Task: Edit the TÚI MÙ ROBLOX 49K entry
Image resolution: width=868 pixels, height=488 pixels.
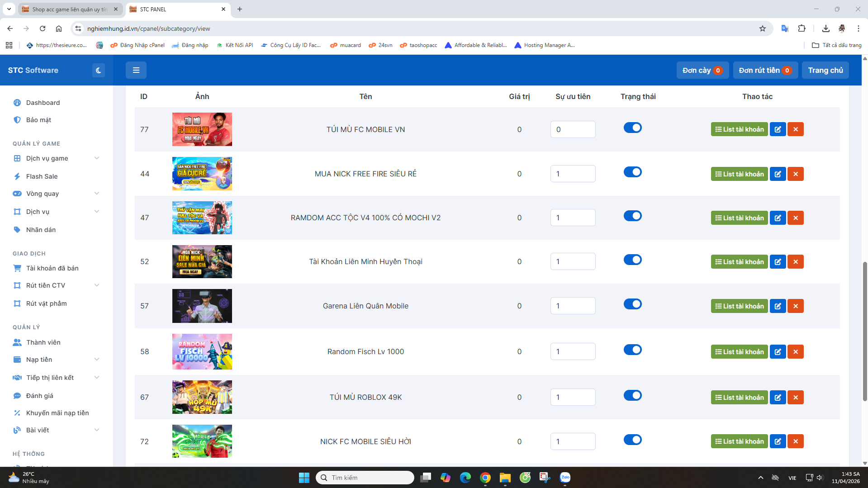Action: click(778, 398)
